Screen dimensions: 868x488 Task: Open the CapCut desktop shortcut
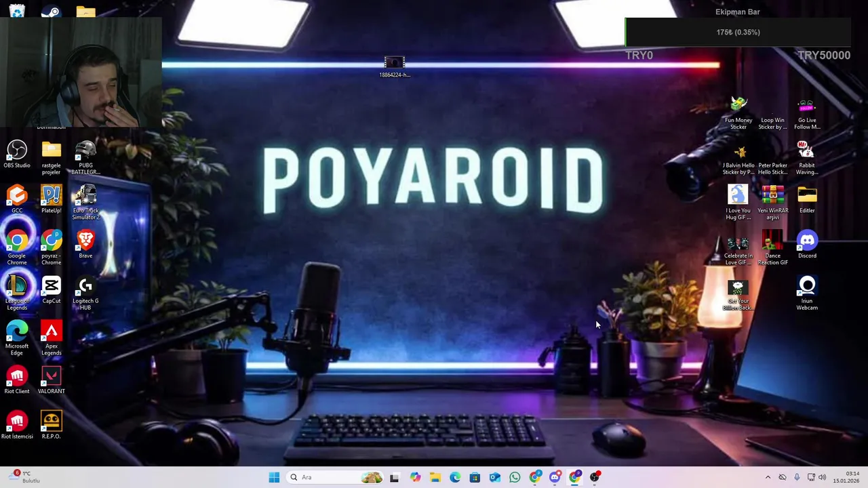(51, 290)
